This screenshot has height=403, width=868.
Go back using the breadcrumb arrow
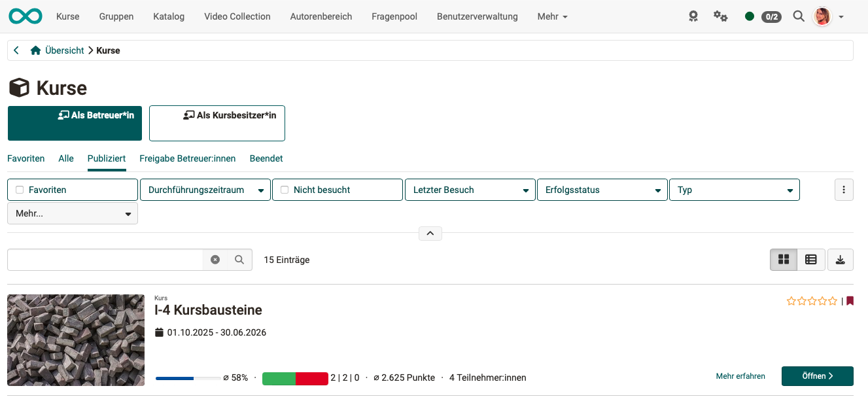tap(16, 50)
